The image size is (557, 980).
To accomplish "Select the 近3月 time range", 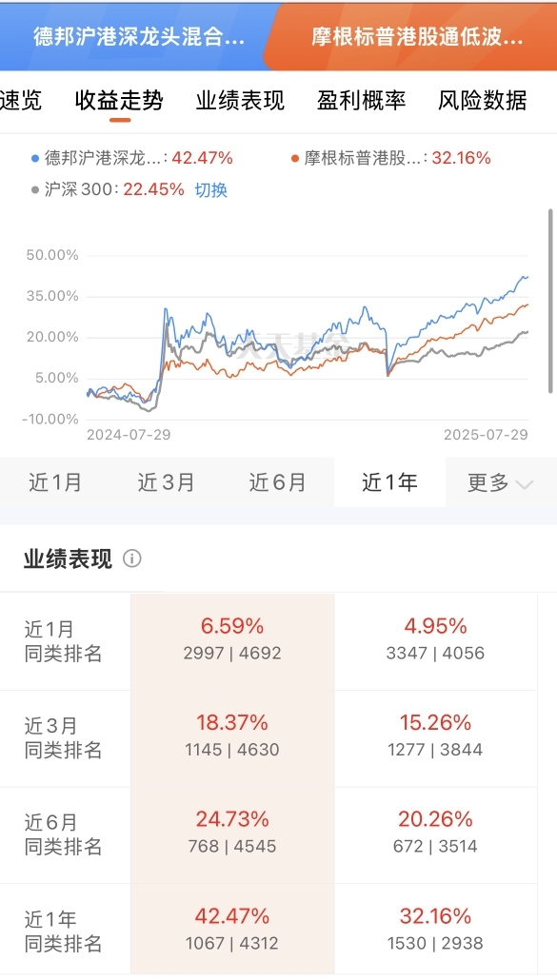I will click(166, 482).
